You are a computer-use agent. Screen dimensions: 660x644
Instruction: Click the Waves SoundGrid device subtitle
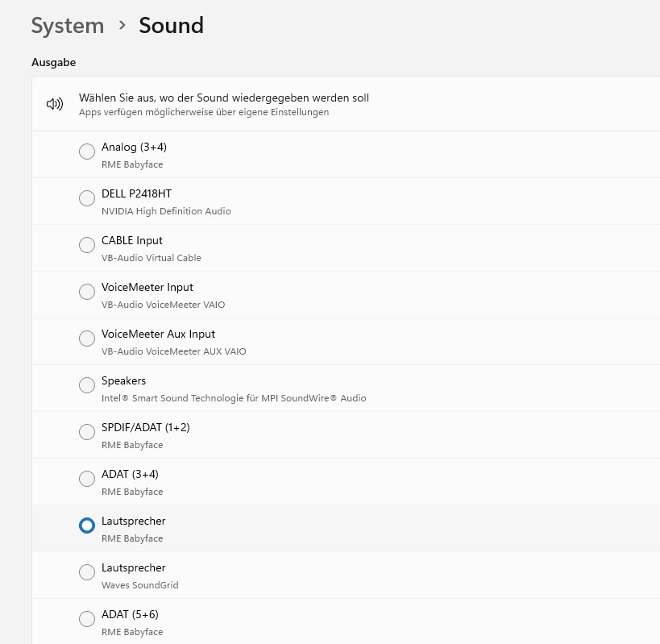pyautogui.click(x=139, y=585)
